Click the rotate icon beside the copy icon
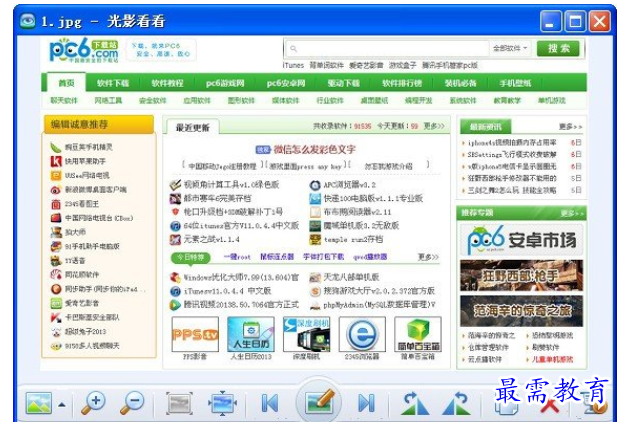 click(456, 403)
